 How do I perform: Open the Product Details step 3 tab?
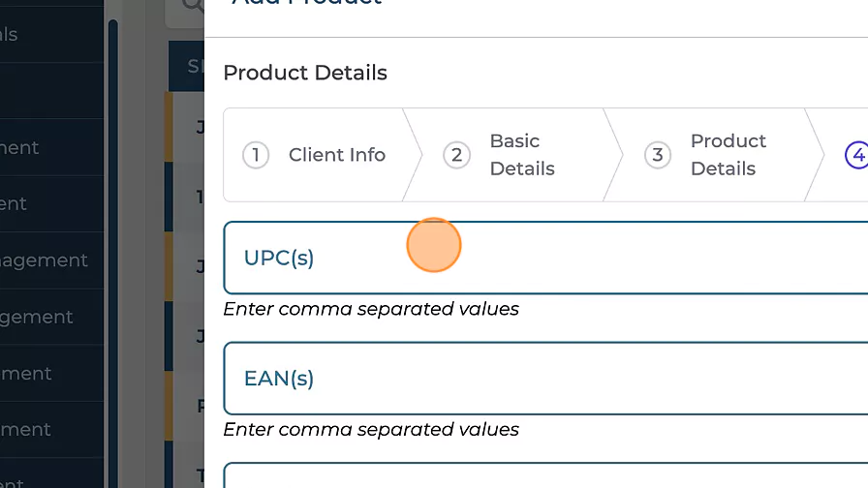tap(728, 155)
